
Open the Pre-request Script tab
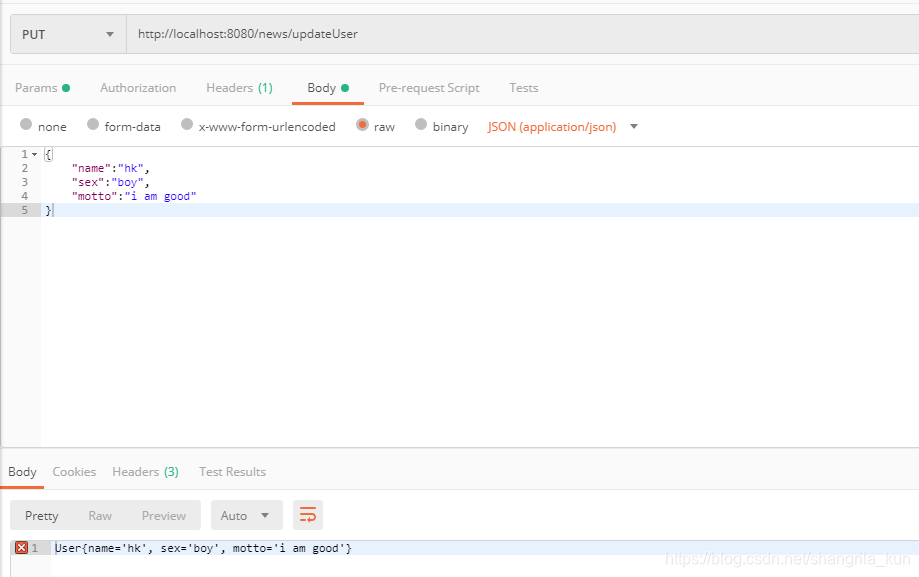click(429, 88)
